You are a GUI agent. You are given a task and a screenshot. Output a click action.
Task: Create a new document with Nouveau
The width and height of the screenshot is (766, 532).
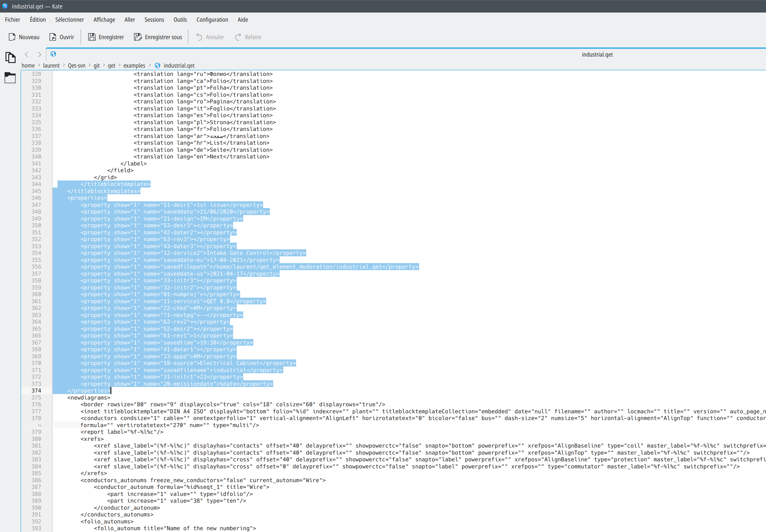(x=24, y=37)
